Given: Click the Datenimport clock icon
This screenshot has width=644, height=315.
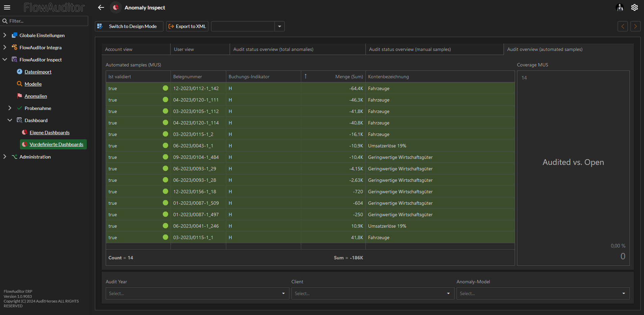Looking at the screenshot, I should point(20,72).
